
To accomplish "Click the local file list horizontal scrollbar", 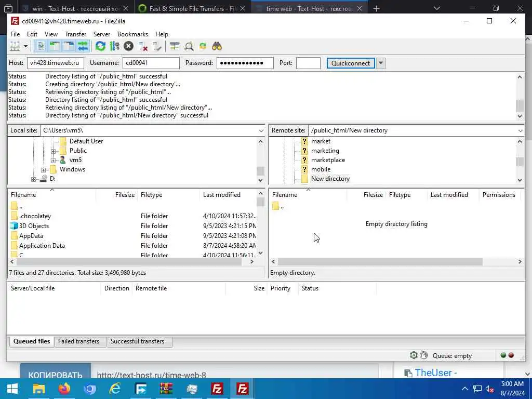I will (x=129, y=262).
